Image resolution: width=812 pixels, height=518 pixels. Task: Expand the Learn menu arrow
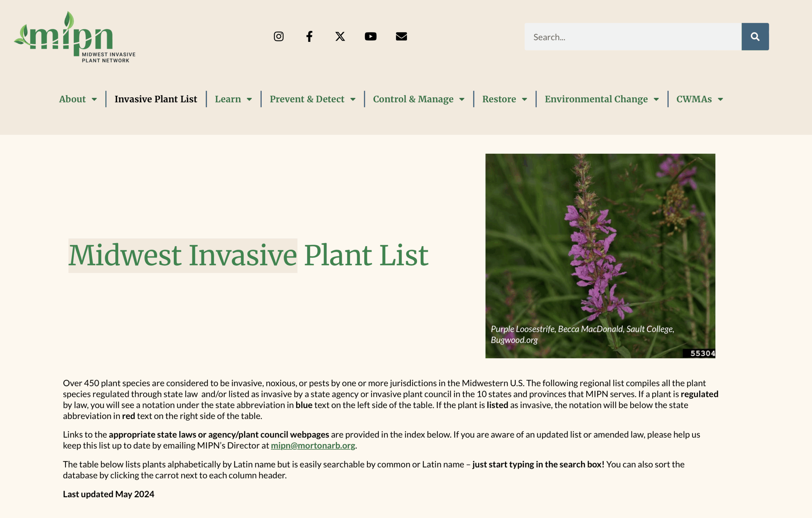(250, 100)
